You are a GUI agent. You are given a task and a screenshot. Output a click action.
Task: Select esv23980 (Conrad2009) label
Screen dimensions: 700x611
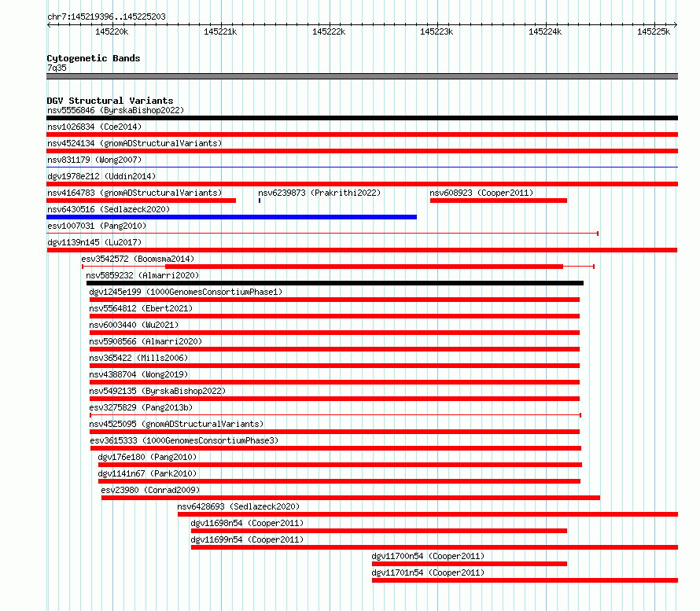(150, 490)
